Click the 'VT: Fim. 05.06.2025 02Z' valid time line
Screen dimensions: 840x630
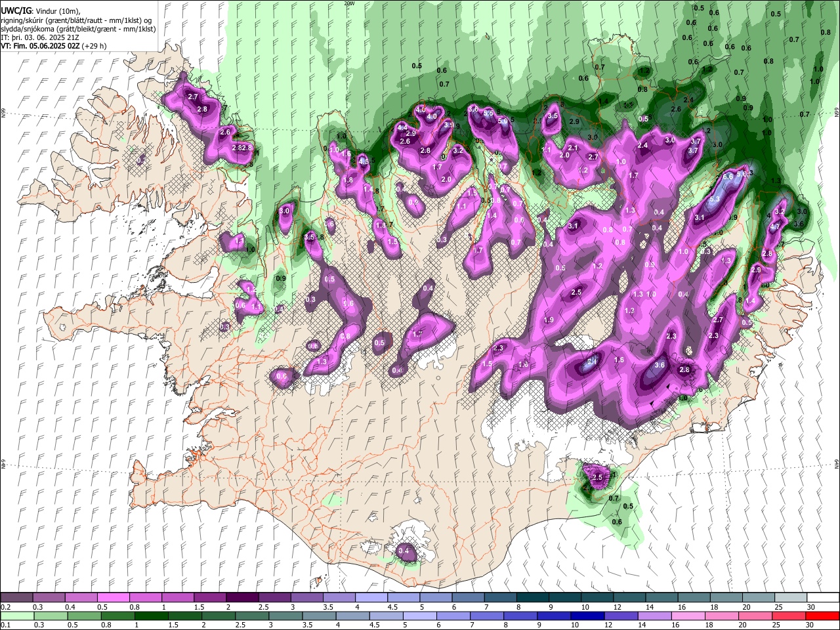click(39, 46)
